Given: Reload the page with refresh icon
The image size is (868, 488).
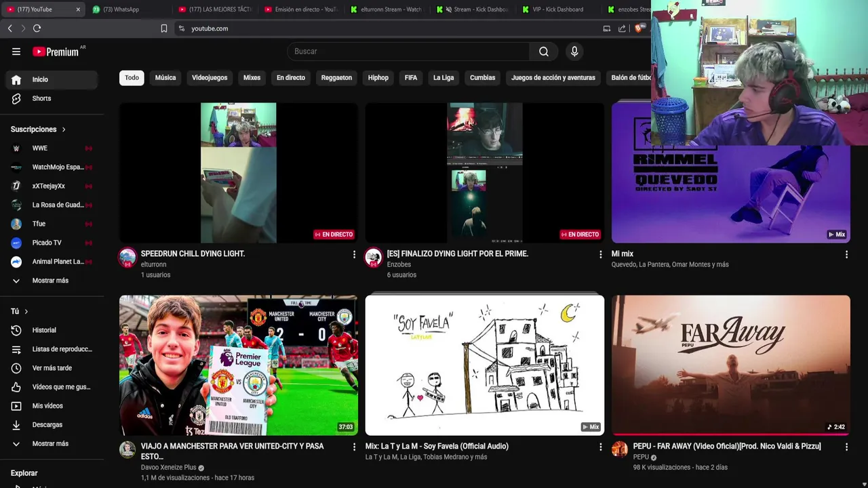Looking at the screenshot, I should [37, 28].
